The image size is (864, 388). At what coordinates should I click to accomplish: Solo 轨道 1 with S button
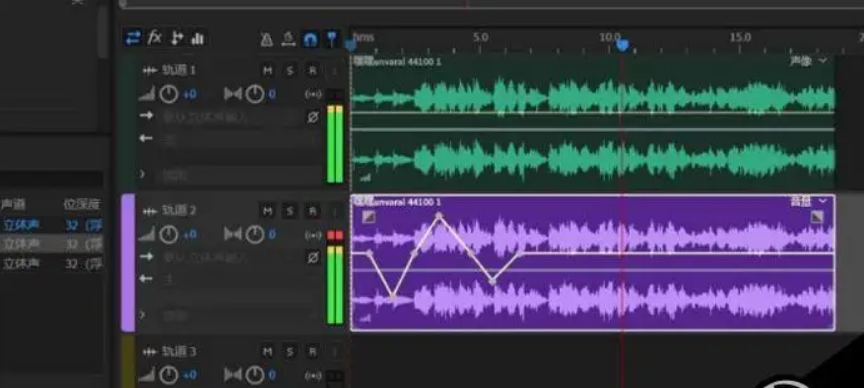[290, 70]
